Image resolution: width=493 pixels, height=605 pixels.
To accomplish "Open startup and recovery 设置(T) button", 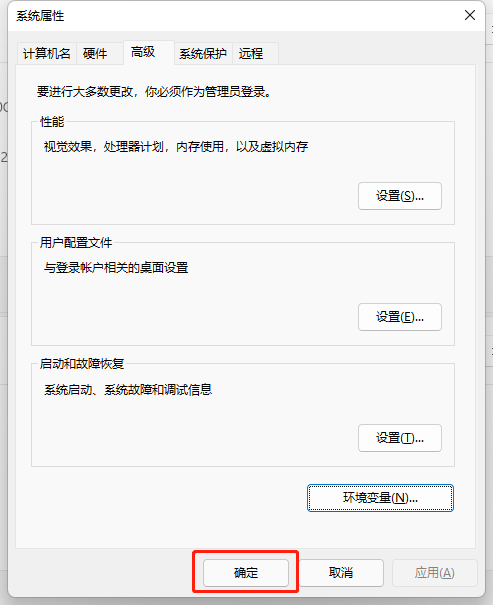I will pos(400,438).
